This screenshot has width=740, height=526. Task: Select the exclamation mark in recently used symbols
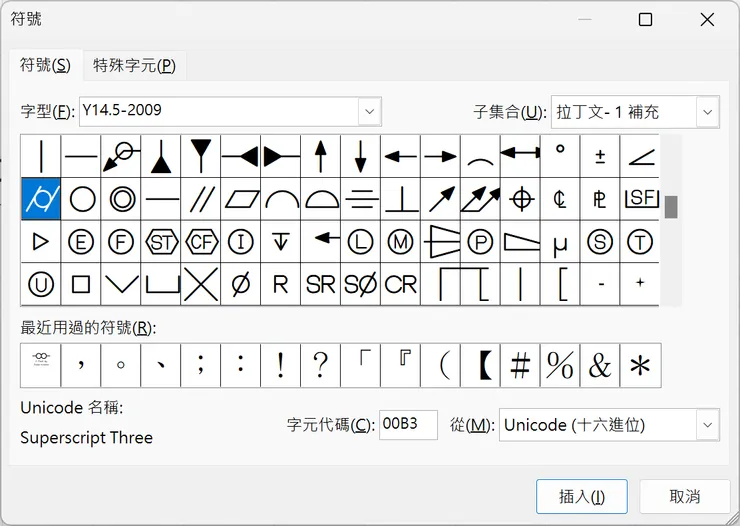(281, 366)
